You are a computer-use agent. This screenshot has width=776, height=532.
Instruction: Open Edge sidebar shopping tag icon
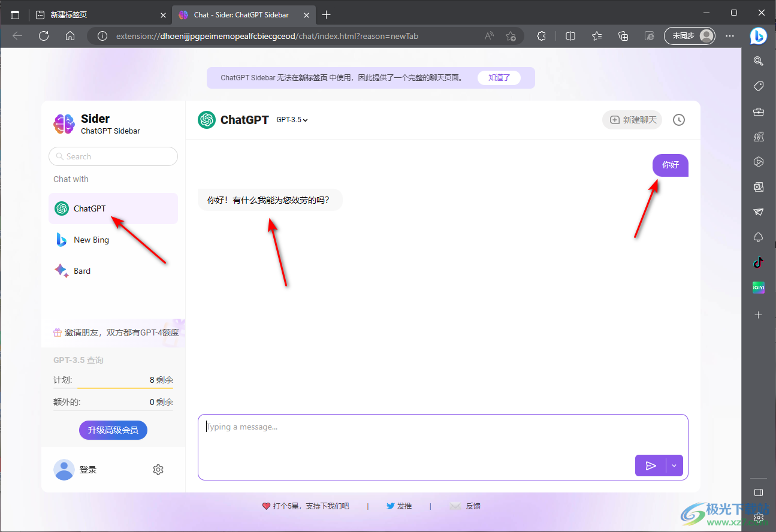(x=758, y=86)
